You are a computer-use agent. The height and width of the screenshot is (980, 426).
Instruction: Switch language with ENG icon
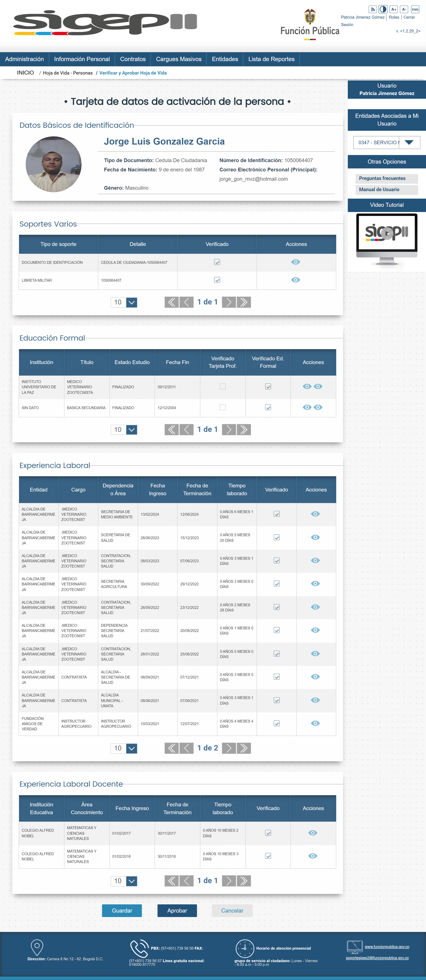tap(415, 9)
